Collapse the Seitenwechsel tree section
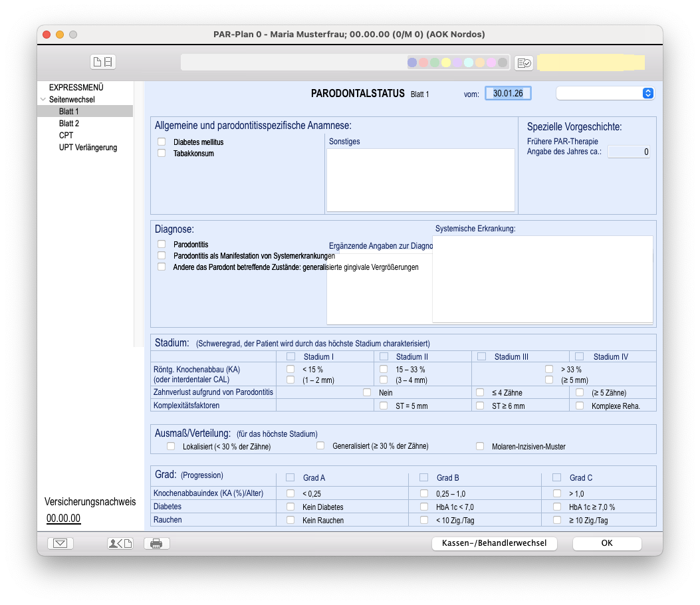 [43, 100]
